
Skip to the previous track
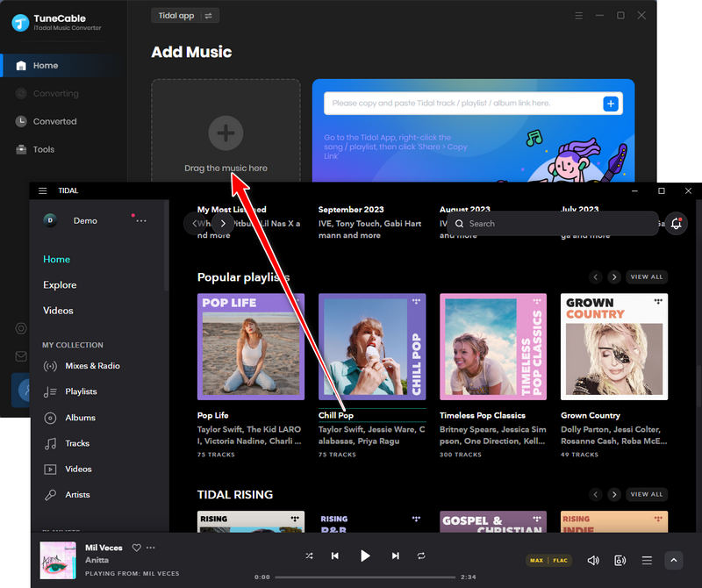pos(335,556)
